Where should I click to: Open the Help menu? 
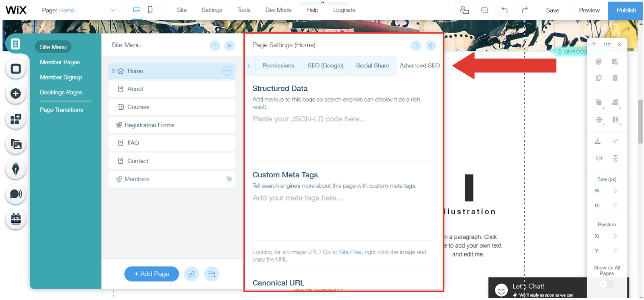pos(312,10)
